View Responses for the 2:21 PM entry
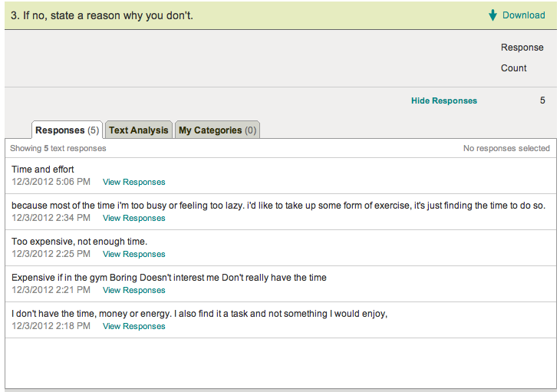 pos(134,290)
